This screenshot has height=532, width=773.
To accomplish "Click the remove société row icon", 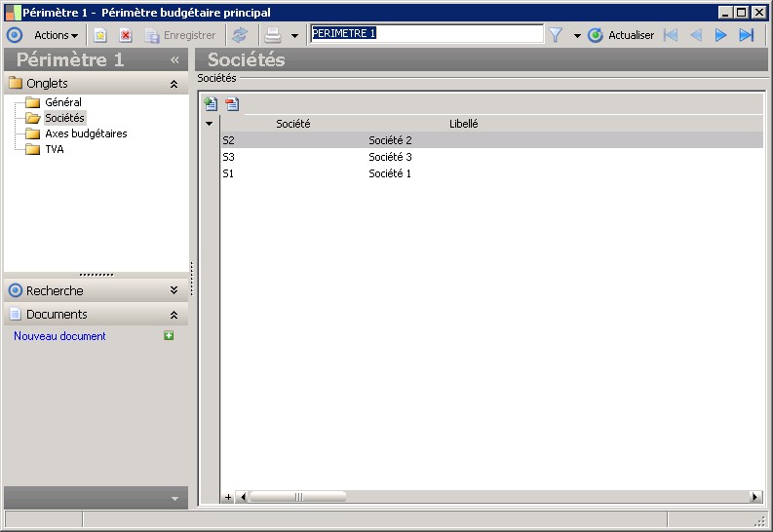I will point(232,104).
